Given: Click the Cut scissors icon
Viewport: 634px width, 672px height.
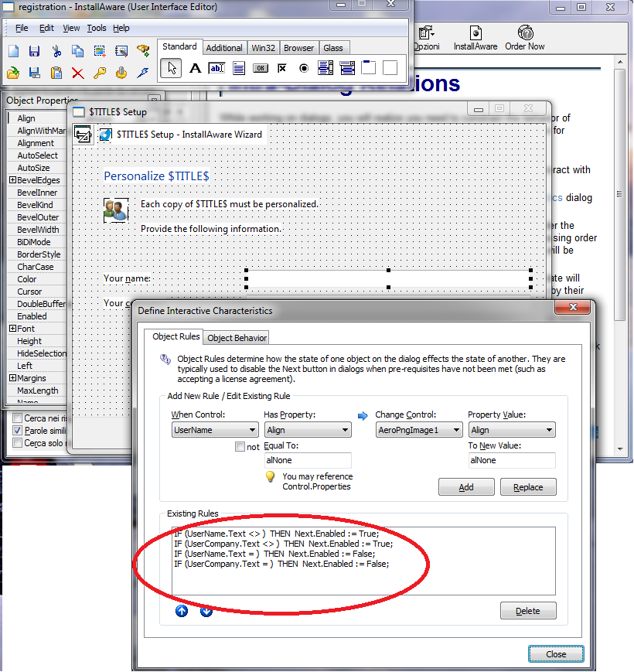Looking at the screenshot, I should [56, 51].
